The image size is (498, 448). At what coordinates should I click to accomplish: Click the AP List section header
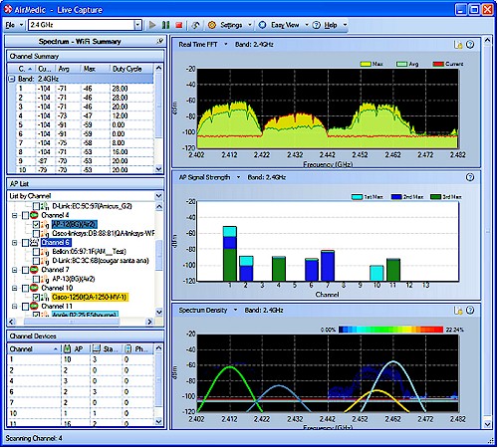point(86,183)
